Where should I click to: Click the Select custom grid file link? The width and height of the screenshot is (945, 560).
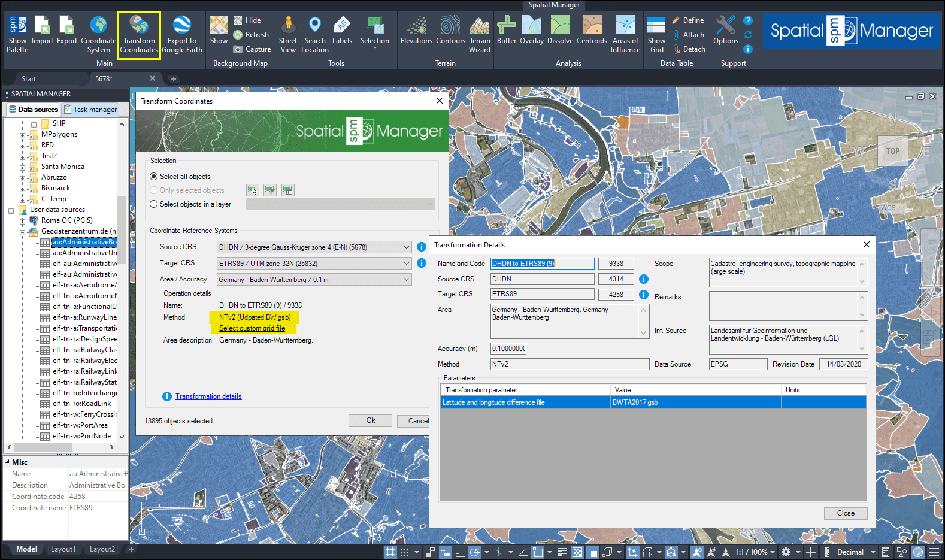[x=252, y=328]
